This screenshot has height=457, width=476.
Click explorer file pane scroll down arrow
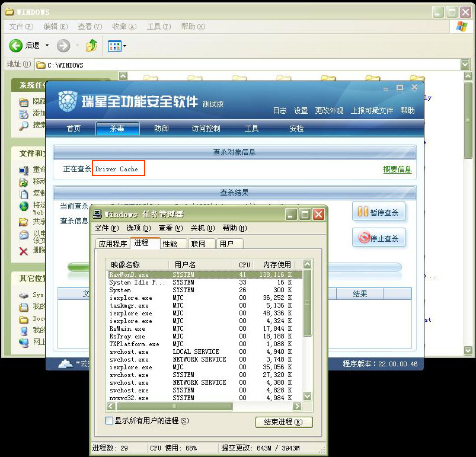(468, 350)
